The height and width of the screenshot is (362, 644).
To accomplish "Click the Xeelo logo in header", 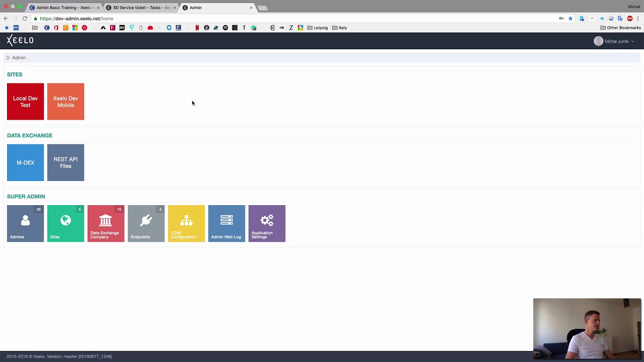I will click(20, 41).
